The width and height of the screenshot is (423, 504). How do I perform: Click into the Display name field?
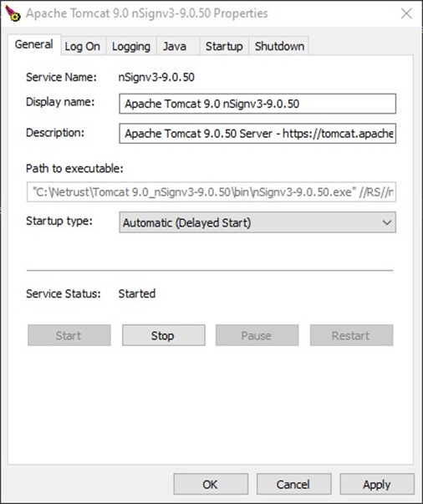pos(257,104)
